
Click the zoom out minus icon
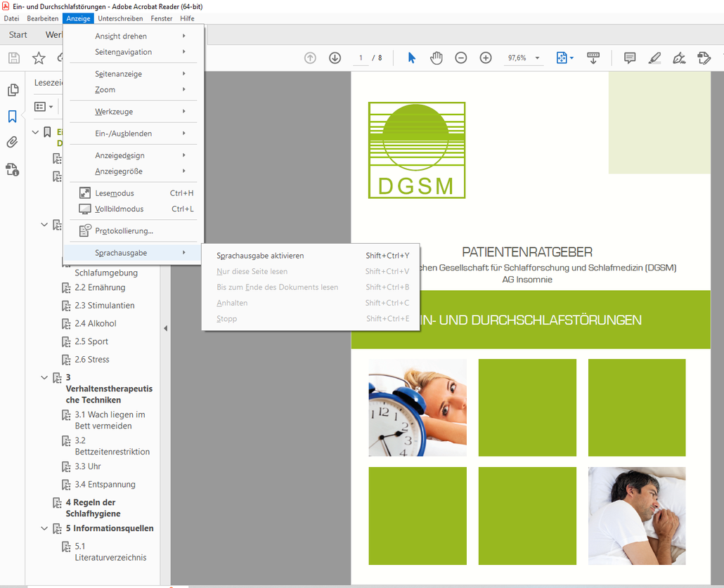(x=461, y=58)
